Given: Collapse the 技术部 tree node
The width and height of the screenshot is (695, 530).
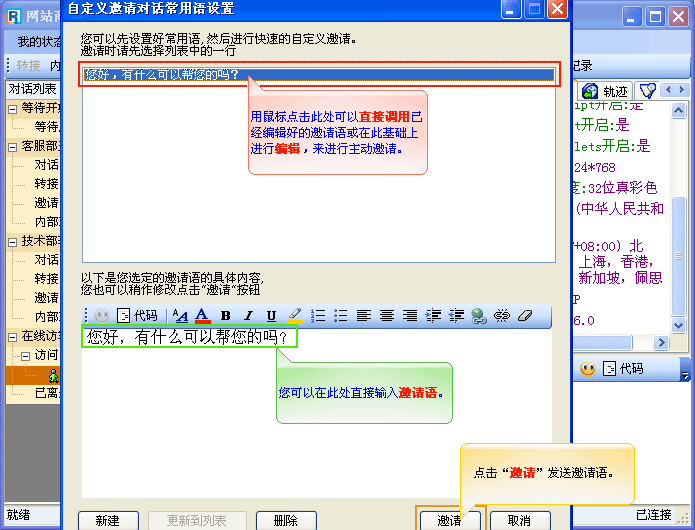Looking at the screenshot, I should click(13, 241).
